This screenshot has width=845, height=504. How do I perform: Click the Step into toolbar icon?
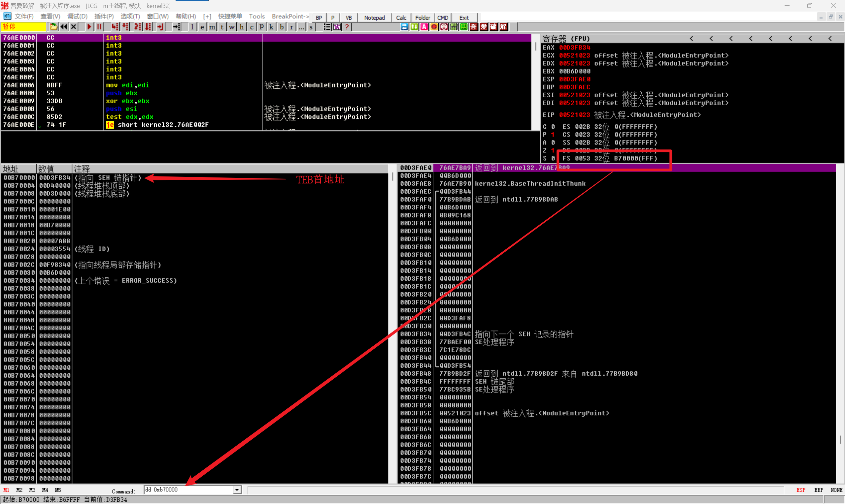pyautogui.click(x=115, y=27)
